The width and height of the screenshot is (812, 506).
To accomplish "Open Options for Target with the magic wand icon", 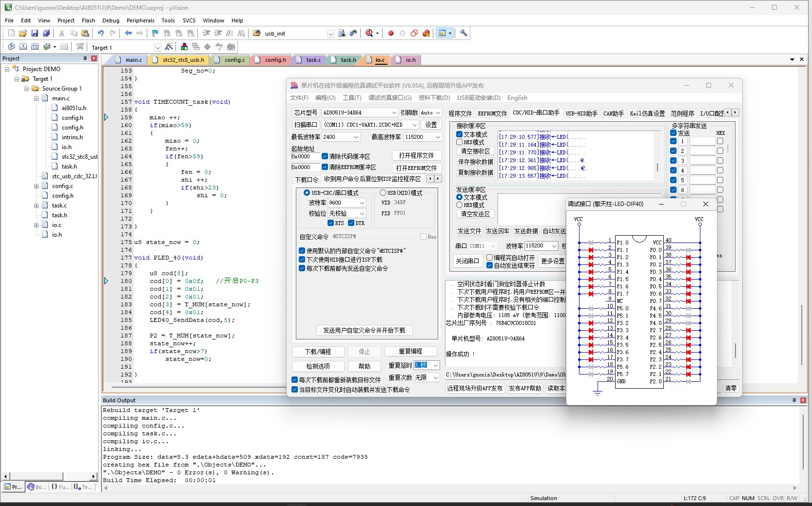I will pos(169,47).
